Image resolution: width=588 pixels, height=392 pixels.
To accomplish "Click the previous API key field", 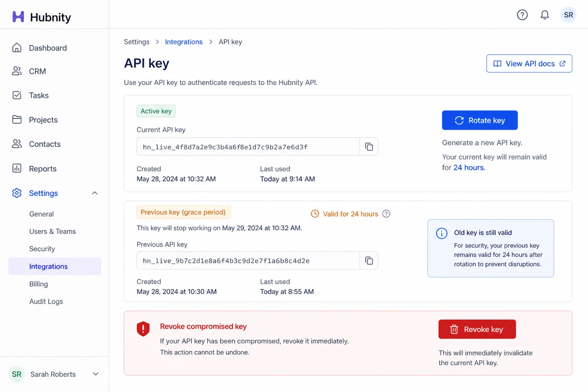I will pyautogui.click(x=249, y=261).
